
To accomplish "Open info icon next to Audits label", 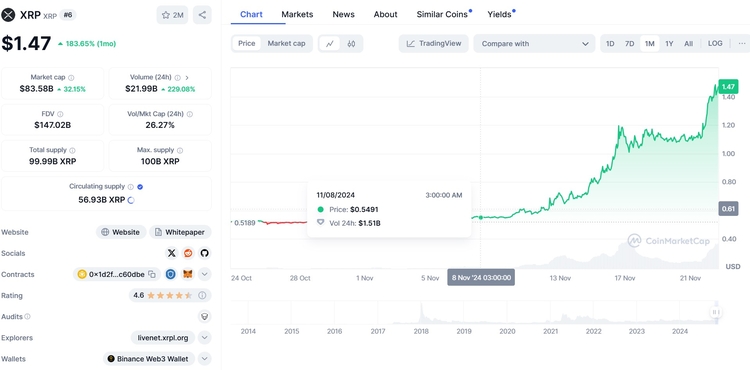I will (x=27, y=316).
